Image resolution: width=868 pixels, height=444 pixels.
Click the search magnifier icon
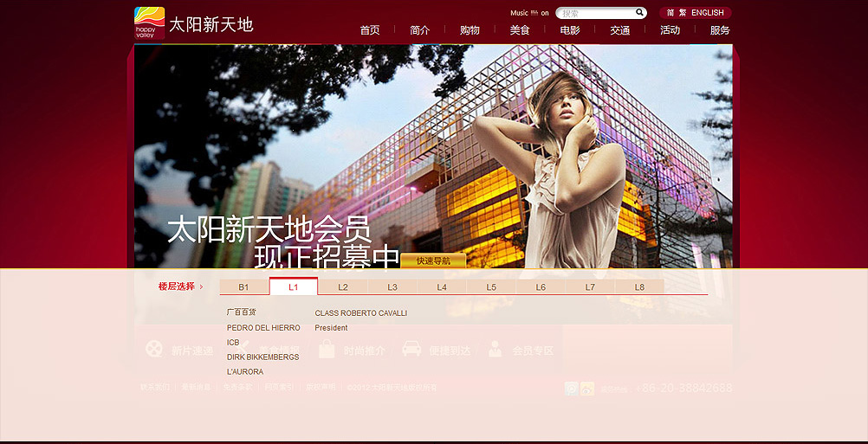pyautogui.click(x=640, y=13)
